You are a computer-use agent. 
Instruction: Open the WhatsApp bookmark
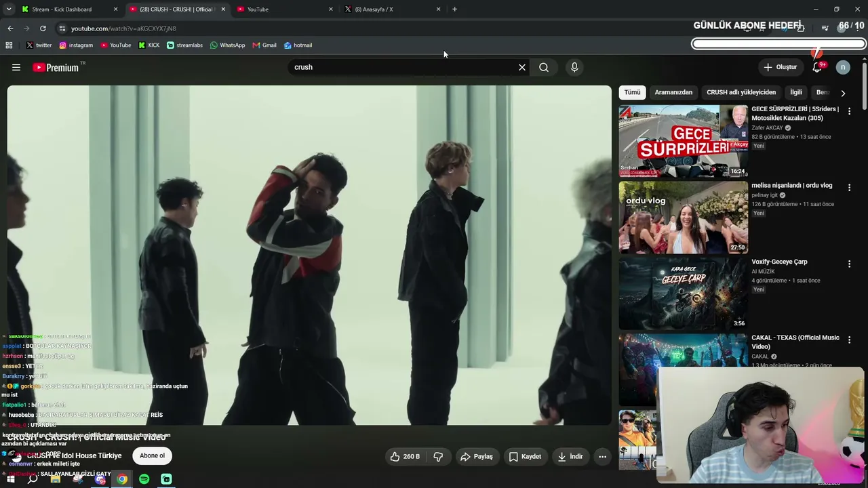(x=228, y=45)
